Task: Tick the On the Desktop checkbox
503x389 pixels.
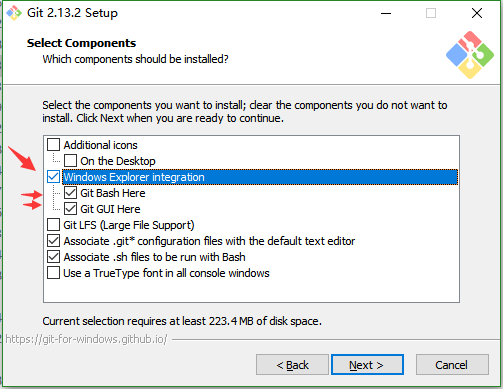Action: coord(70,161)
